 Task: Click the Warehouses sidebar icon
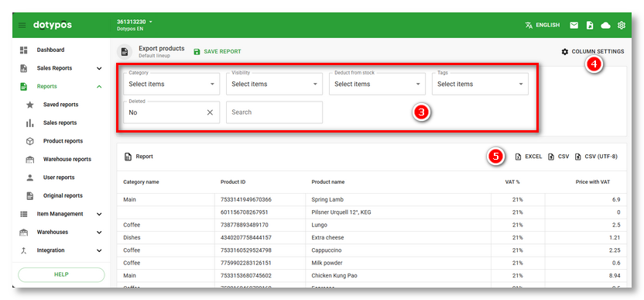click(23, 232)
